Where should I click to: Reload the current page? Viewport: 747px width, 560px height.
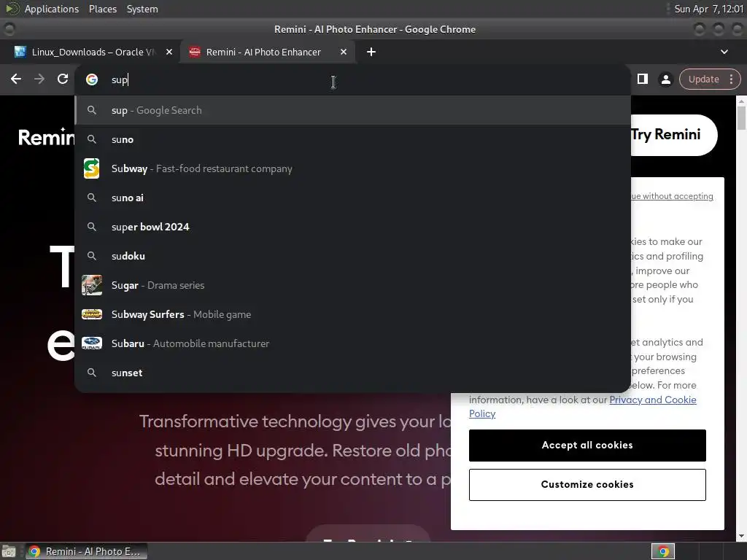pyautogui.click(x=63, y=79)
